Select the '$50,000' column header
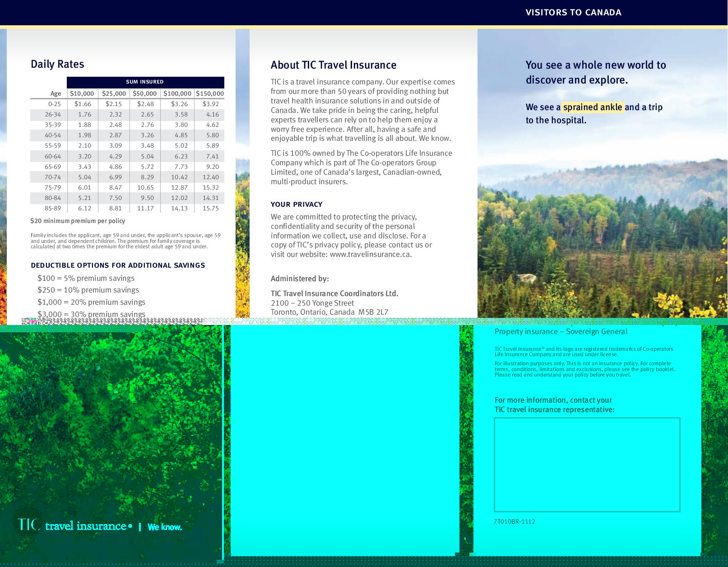This screenshot has width=728, height=567. click(x=144, y=93)
